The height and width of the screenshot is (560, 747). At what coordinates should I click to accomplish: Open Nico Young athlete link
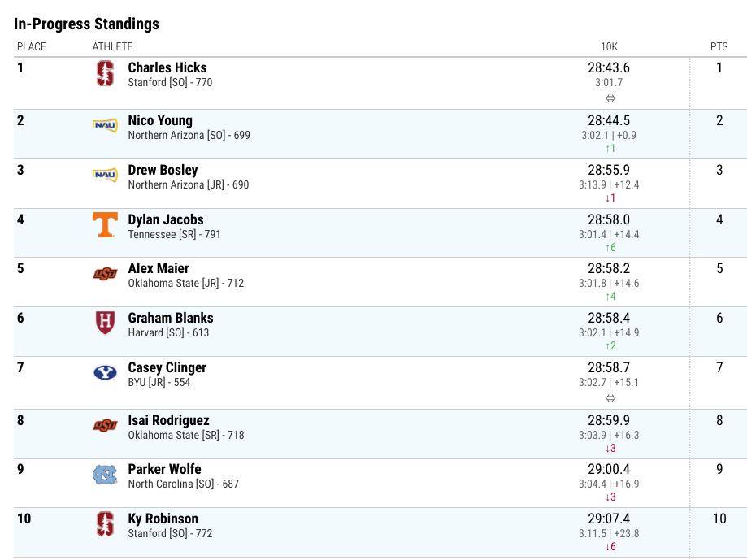click(x=160, y=120)
